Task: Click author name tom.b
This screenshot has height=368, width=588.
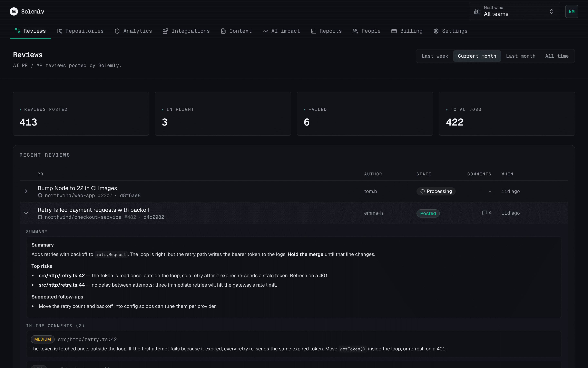Action: click(x=371, y=191)
